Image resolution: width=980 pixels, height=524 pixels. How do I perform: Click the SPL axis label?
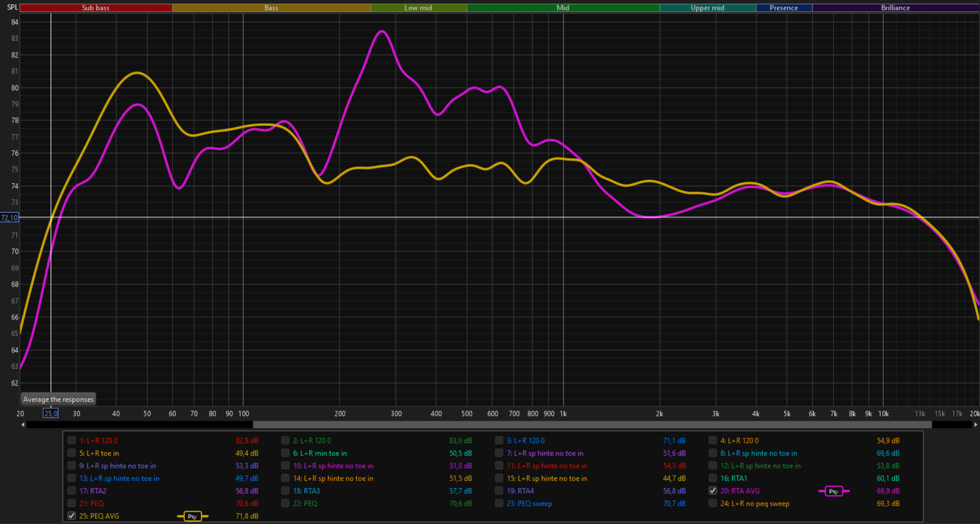[12, 7]
